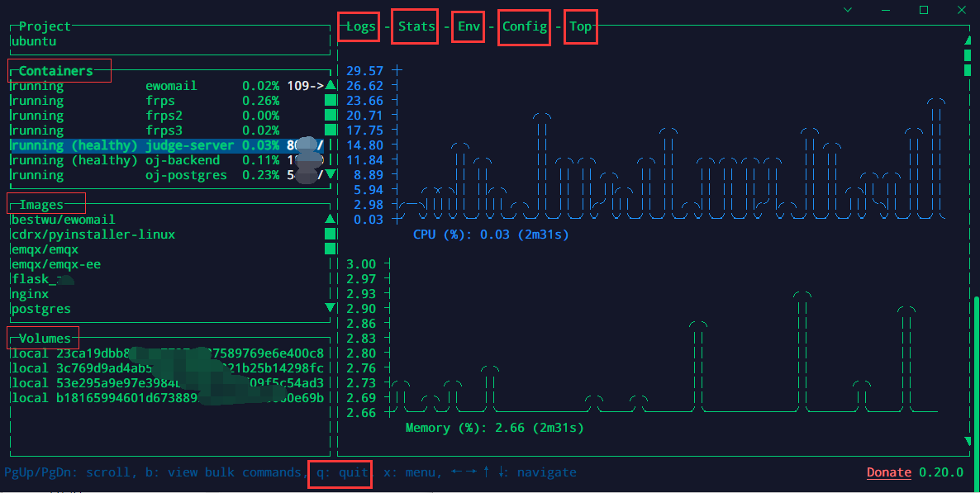Click the q: quit hint

(340, 473)
